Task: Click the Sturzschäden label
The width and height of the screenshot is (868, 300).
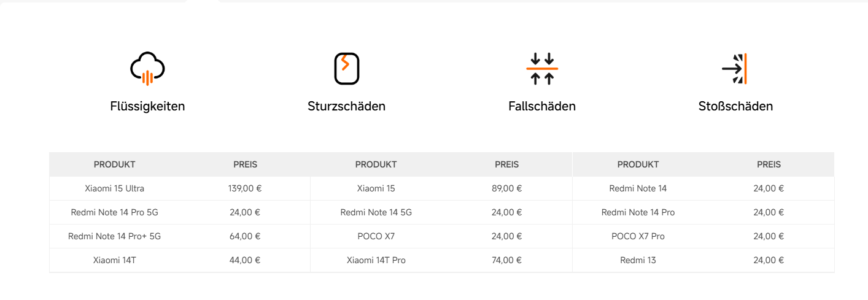Action: click(346, 106)
